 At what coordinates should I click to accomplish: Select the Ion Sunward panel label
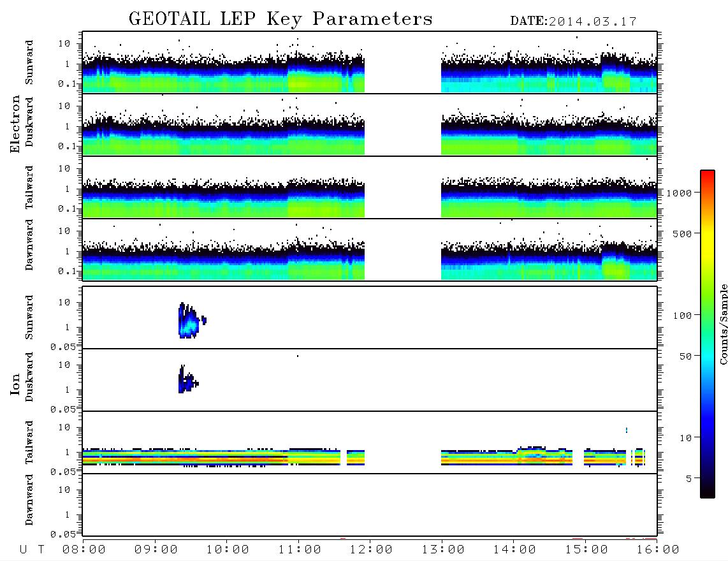(x=29, y=317)
